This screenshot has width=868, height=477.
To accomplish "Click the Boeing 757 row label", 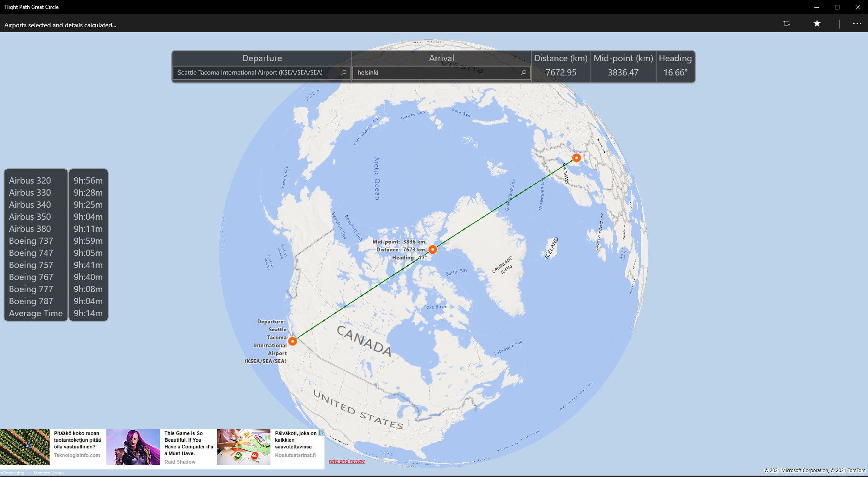I will tap(31, 265).
